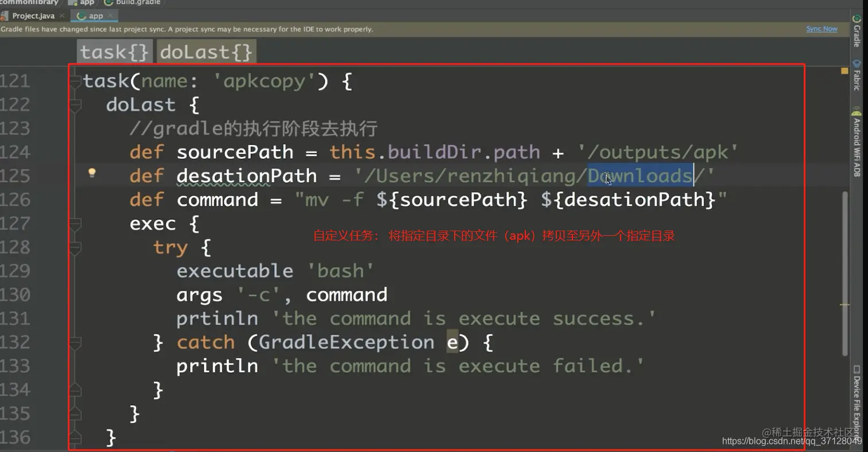Click the light bulb intention icon on line 125
This screenshot has width=868, height=452.
(x=91, y=173)
